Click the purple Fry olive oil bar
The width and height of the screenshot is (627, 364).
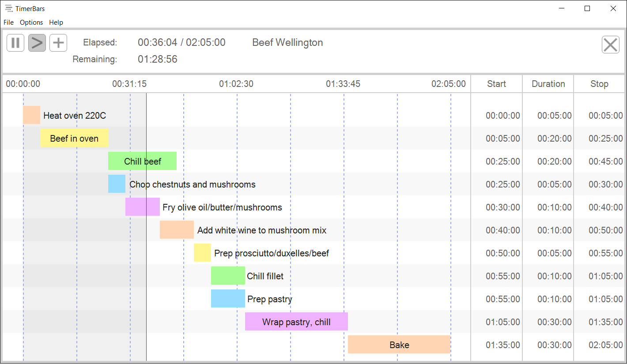pyautogui.click(x=143, y=207)
